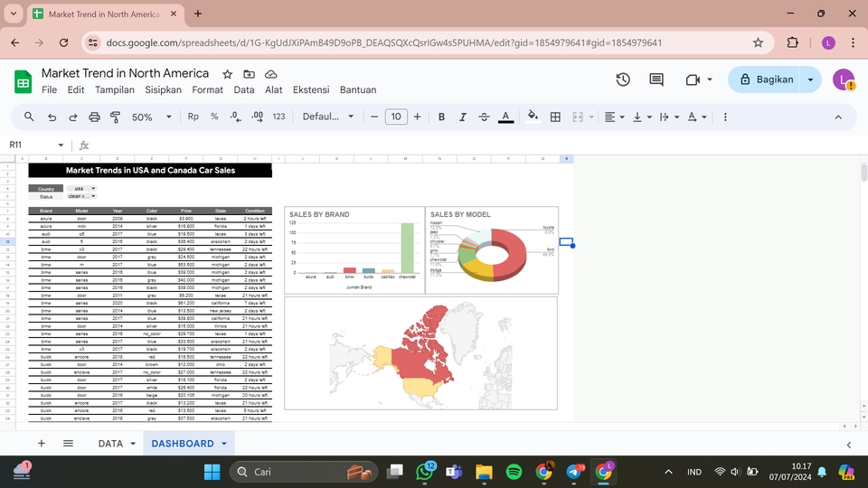
Task: Add a new sheet
Action: click(x=41, y=443)
